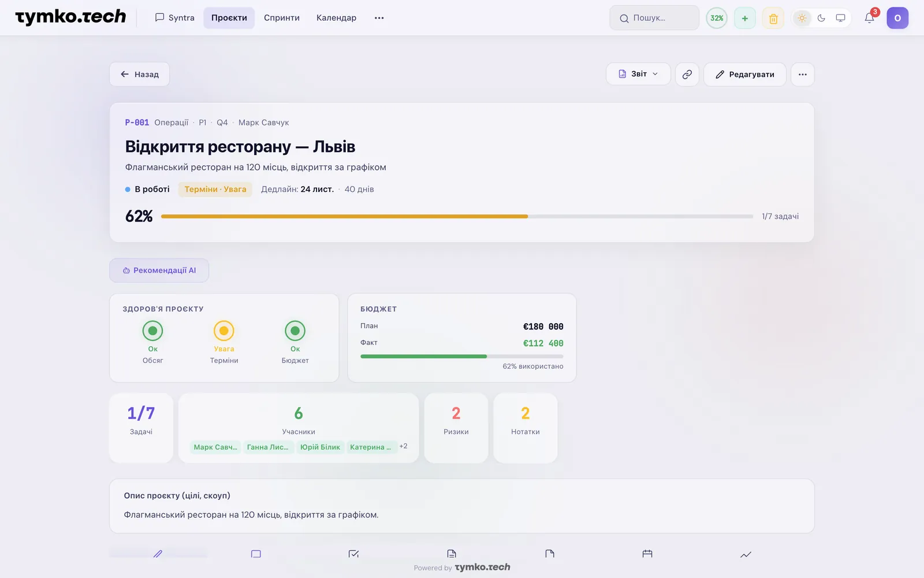Open the notifications bell
This screenshot has height=578, width=924.
tap(869, 18)
